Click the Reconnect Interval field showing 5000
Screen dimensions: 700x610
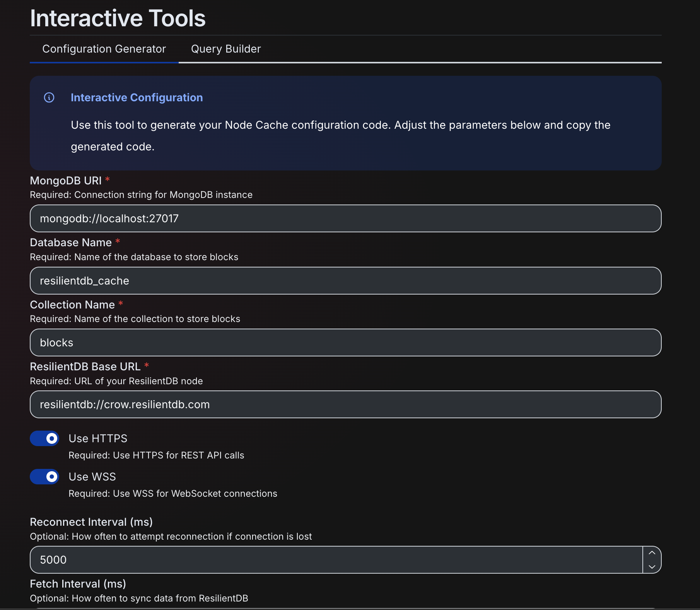click(336, 560)
